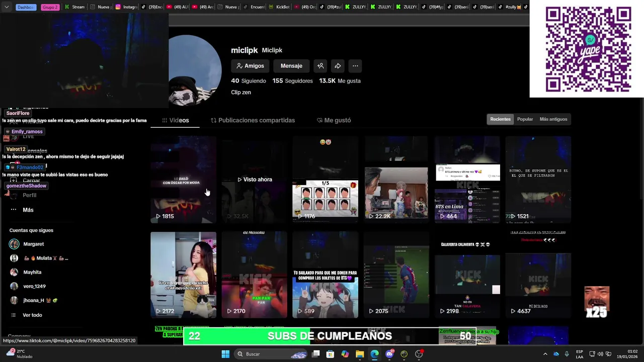Open File Explorer from the taskbar
The width and height of the screenshot is (644, 362).
pyautogui.click(x=360, y=354)
